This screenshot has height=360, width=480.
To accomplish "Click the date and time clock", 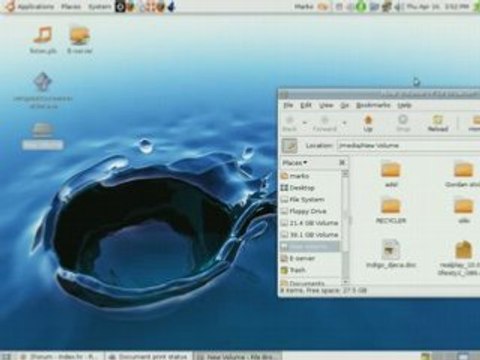I will 438,7.
